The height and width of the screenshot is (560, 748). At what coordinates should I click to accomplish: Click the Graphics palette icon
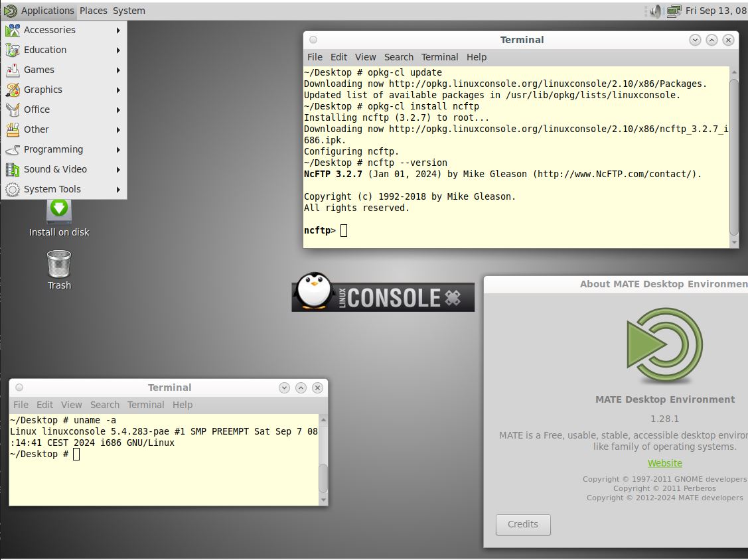tap(13, 90)
